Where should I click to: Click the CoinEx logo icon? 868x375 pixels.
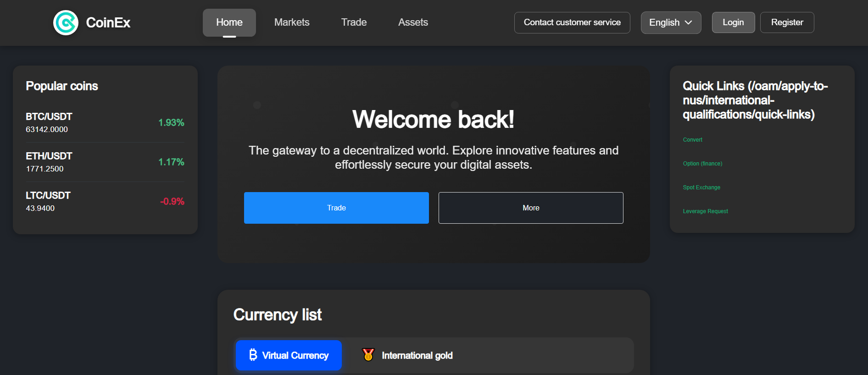tap(66, 22)
